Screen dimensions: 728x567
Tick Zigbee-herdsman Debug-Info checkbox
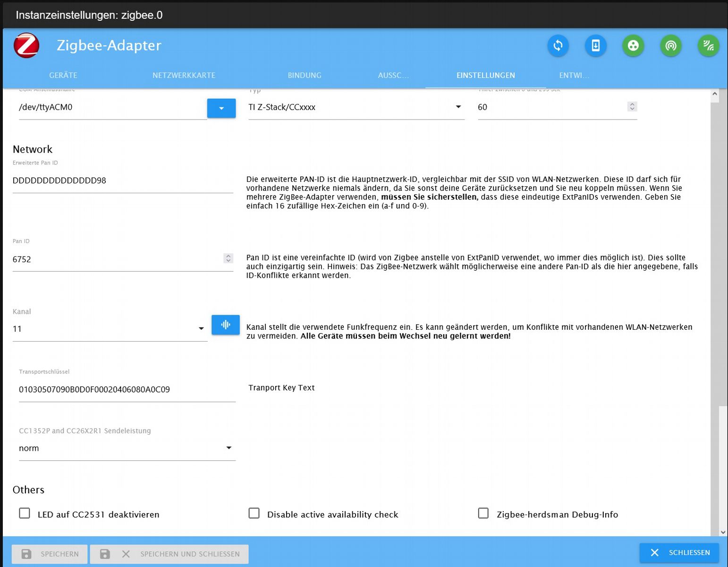tap(483, 513)
